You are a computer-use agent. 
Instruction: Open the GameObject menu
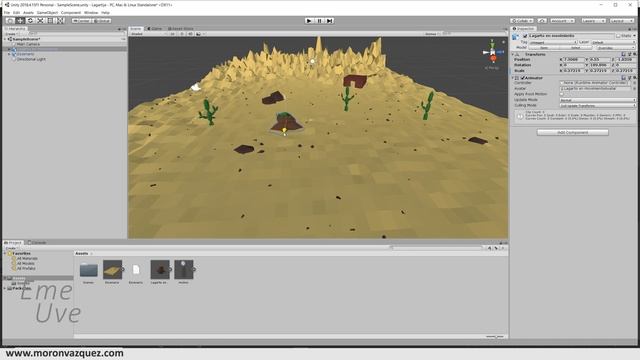47,13
